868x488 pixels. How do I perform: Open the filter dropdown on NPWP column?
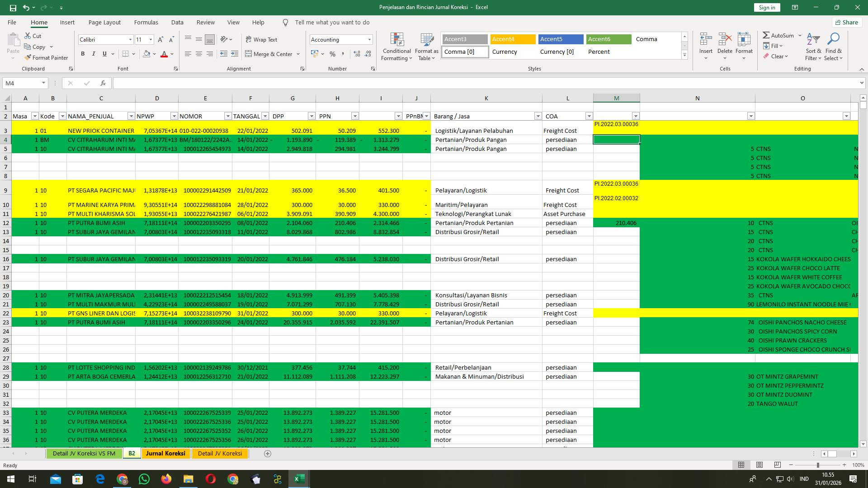tap(174, 116)
